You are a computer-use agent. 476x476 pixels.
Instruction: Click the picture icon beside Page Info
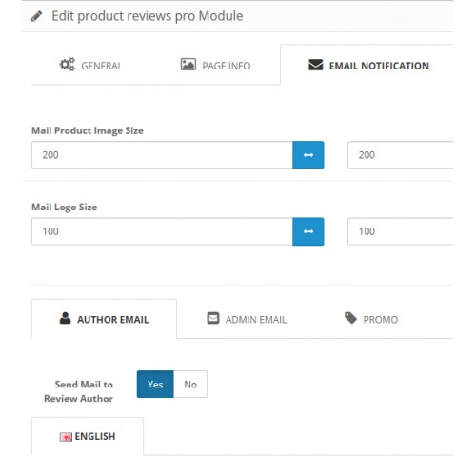(x=188, y=65)
